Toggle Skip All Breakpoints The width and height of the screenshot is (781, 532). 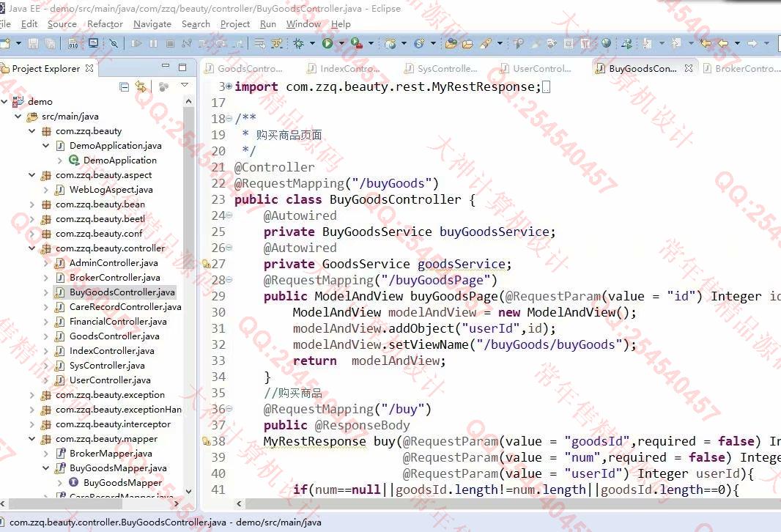pos(114,44)
